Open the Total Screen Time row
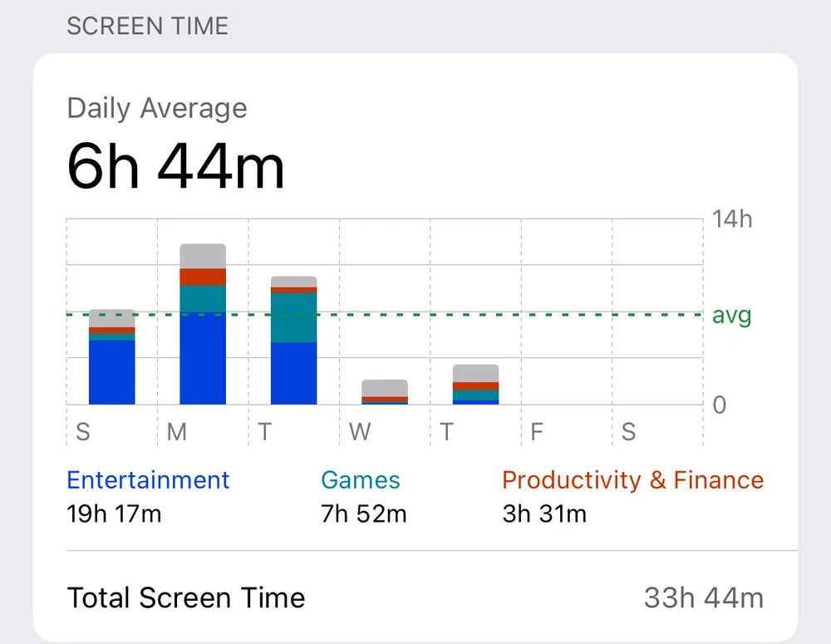 tap(186, 597)
